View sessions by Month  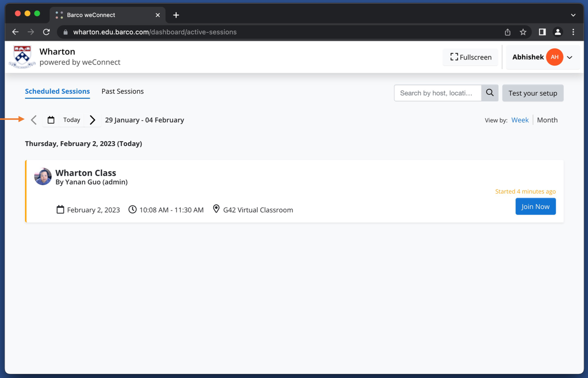coord(547,120)
